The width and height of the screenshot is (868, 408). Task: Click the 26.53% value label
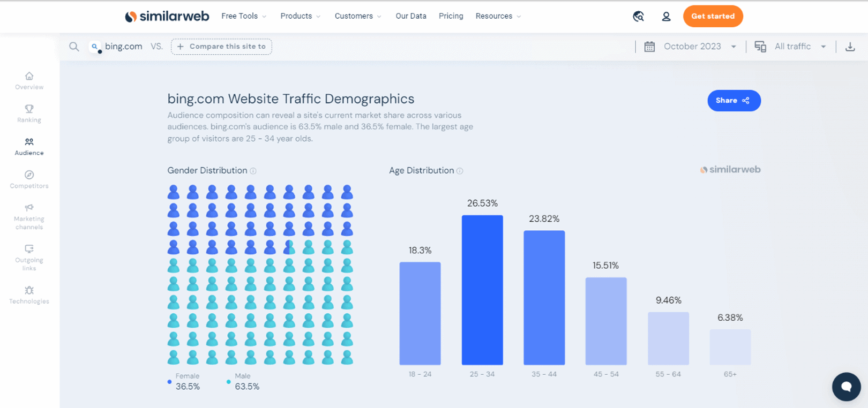tap(482, 203)
